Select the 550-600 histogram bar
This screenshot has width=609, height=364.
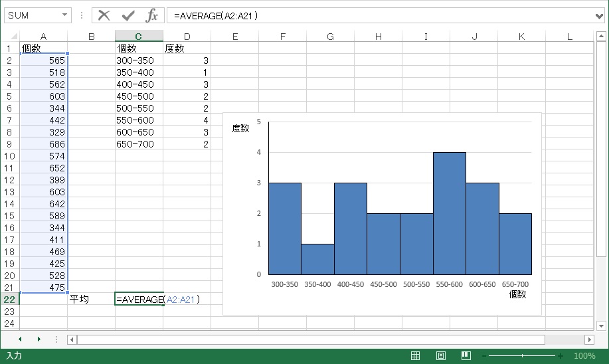pyautogui.click(x=450, y=213)
